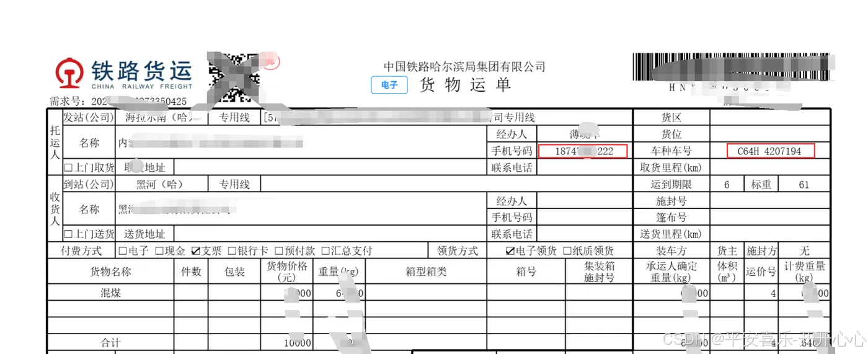Click the 运价号 column header
Image resolution: width=868 pixels, height=354 pixels.
(761, 272)
